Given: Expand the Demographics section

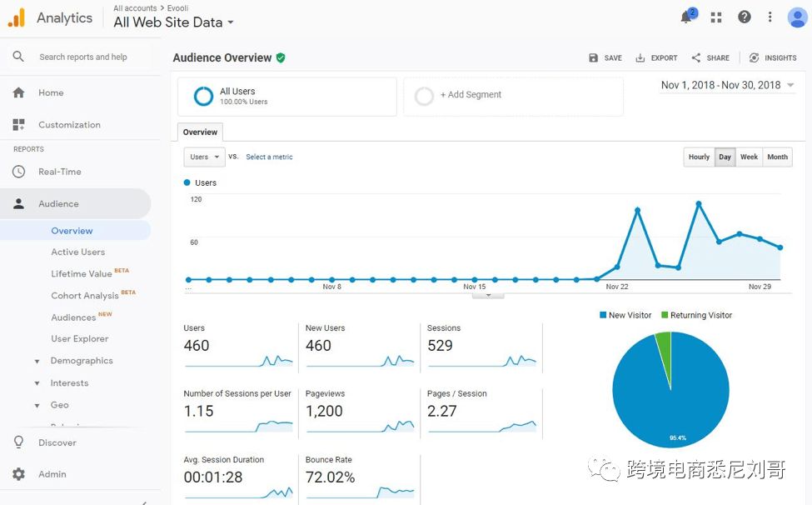Looking at the screenshot, I should (x=83, y=360).
